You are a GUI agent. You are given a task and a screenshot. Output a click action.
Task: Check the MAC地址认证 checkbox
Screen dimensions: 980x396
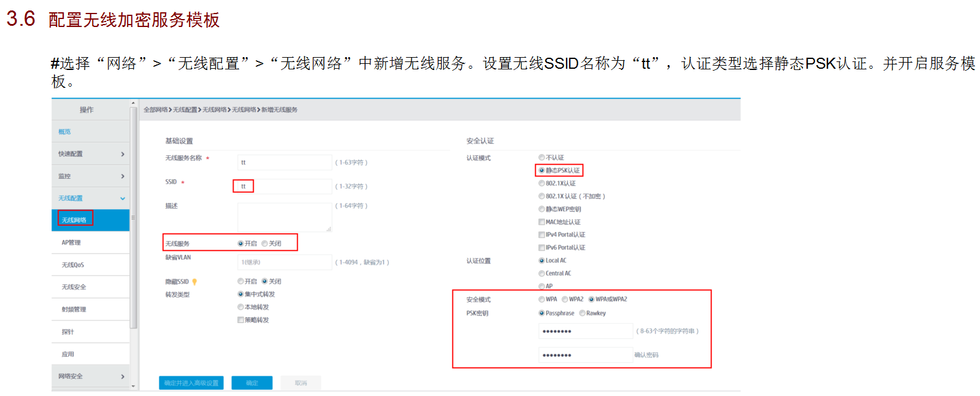[x=542, y=222]
